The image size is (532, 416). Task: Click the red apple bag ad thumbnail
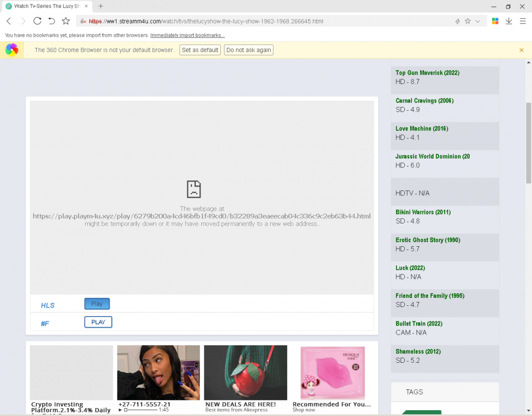click(245, 372)
